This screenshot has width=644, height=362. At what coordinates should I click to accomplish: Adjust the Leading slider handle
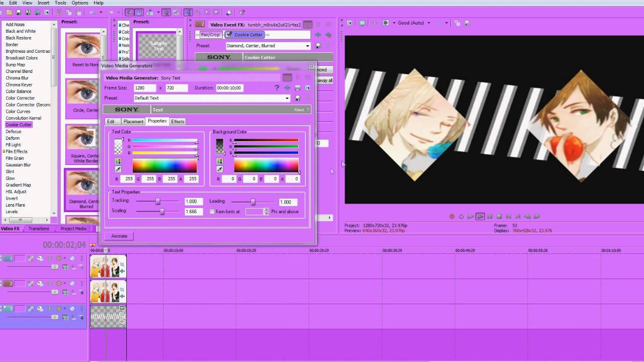point(253,202)
